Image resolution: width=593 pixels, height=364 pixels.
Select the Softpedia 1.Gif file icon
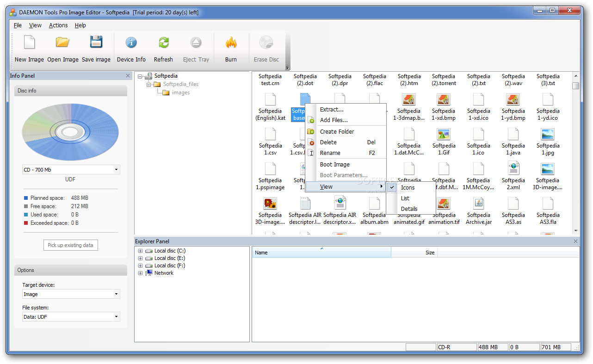coord(444,134)
